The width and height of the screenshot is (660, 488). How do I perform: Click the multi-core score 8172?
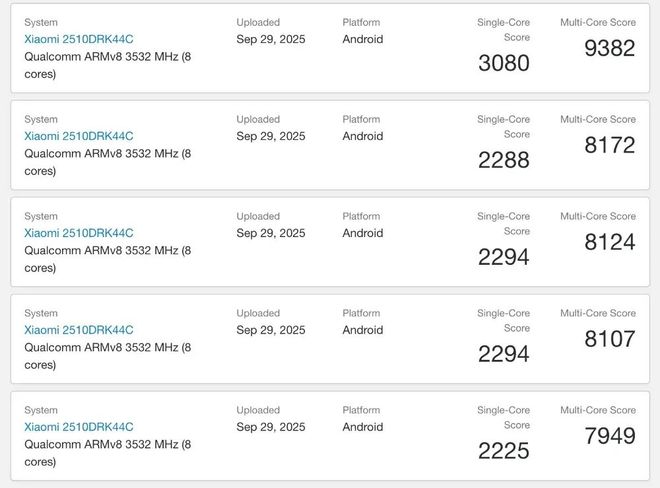coord(609,145)
